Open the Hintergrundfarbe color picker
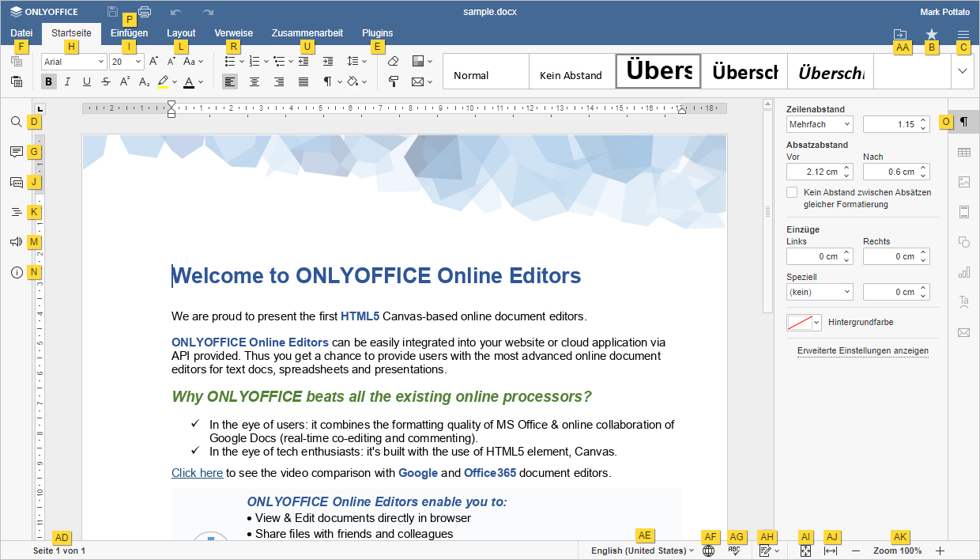 805,323
